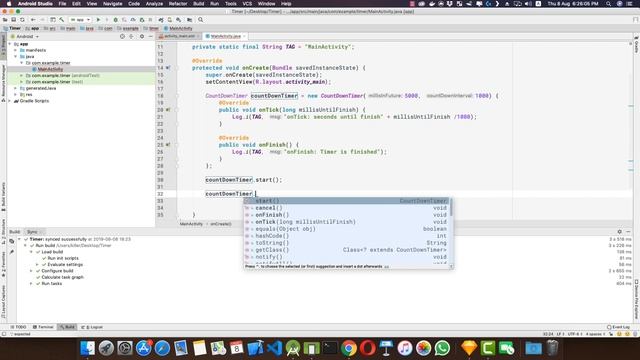Screen dimensions: 640x360
Task: Expand Gradle Scripts node
Action: click(x=10, y=101)
